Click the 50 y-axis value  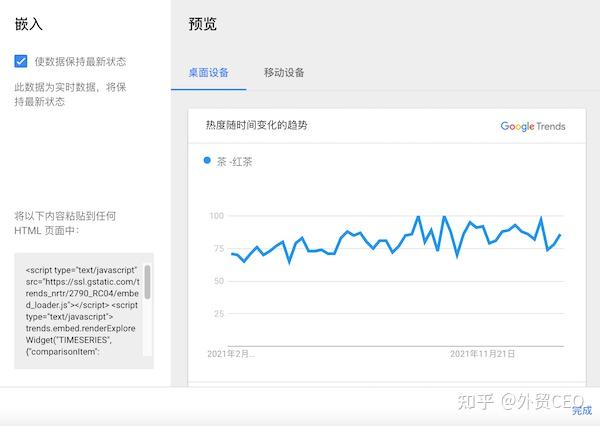[x=219, y=281]
